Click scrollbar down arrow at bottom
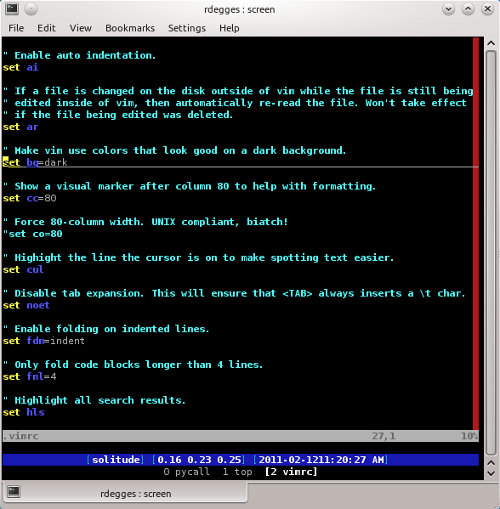This screenshot has height=509, width=500. click(491, 473)
